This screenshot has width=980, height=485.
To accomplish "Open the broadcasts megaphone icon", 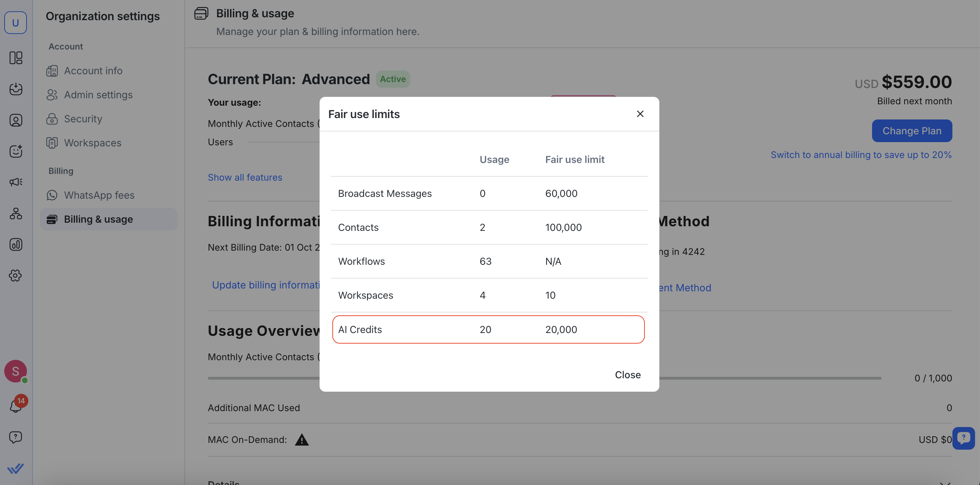I will pos(16,182).
